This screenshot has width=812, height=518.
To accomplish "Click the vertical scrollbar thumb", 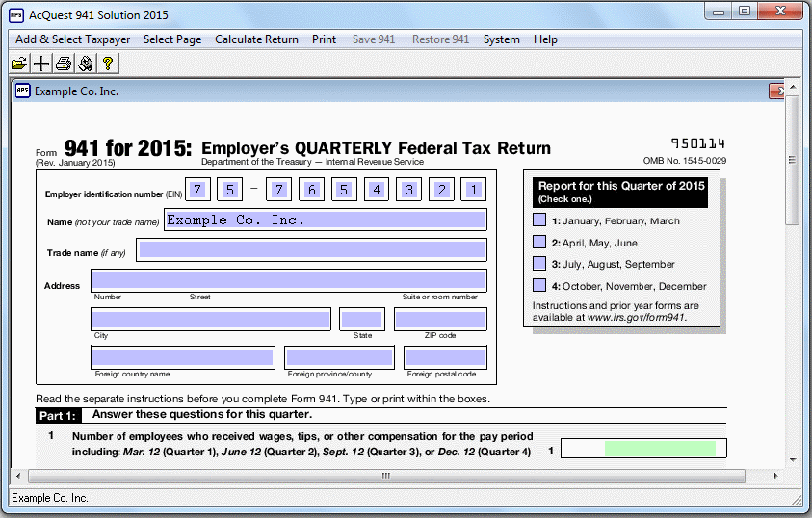I will pos(793,160).
